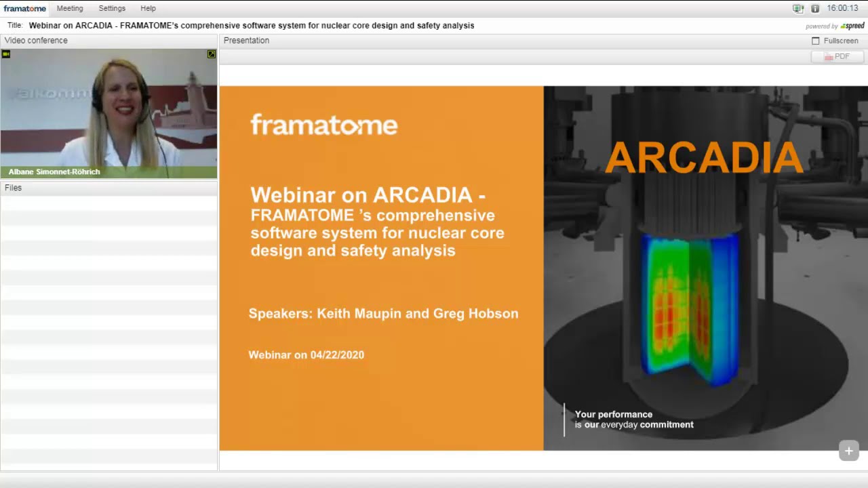Image resolution: width=868 pixels, height=488 pixels.
Task: Click the clock showing 16:00:13
Action: click(x=842, y=8)
